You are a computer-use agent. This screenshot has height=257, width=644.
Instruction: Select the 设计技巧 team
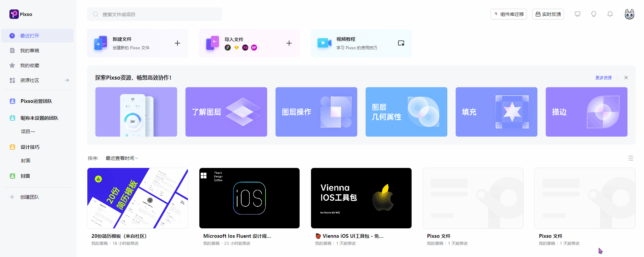tap(30, 147)
